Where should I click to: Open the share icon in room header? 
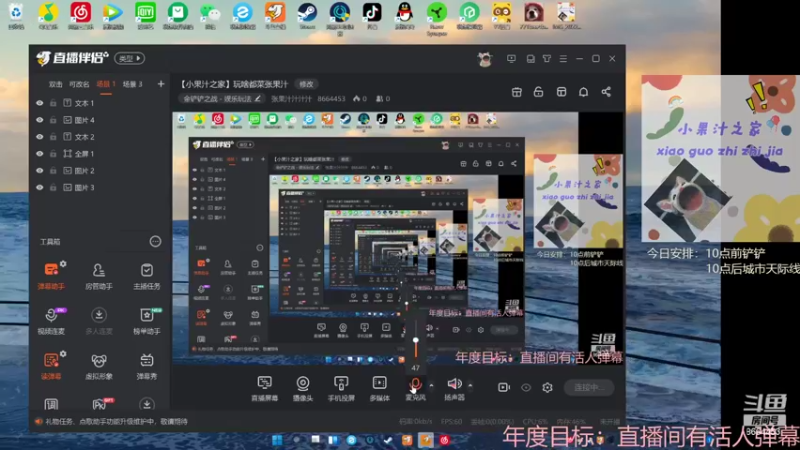(606, 92)
